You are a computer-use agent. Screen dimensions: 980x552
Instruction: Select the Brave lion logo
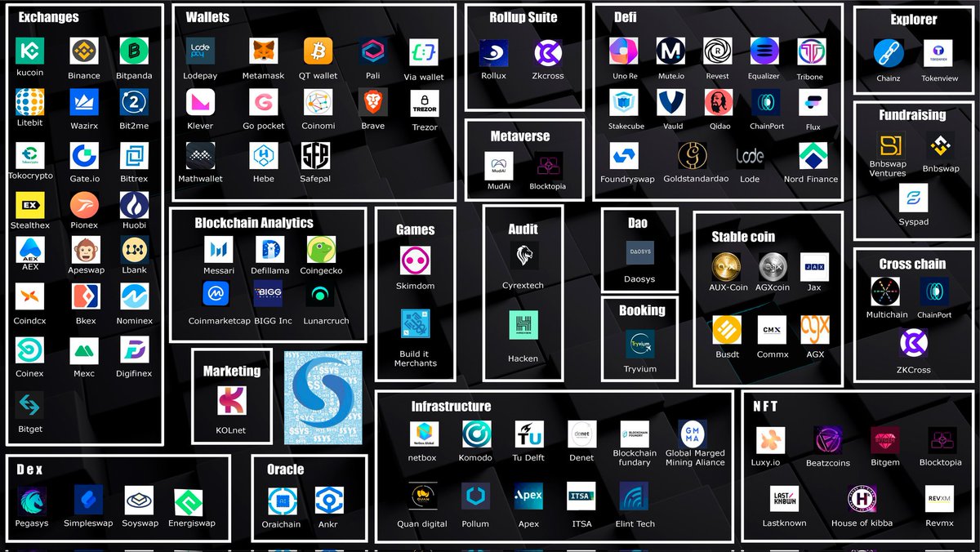374,103
